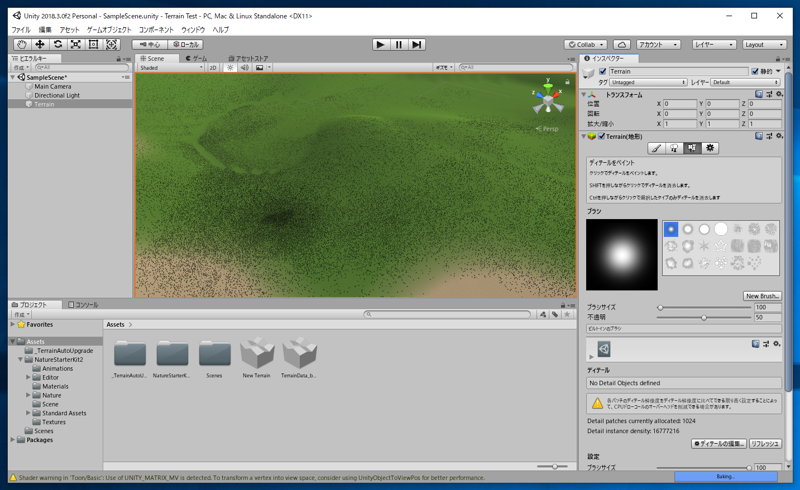800x490 pixels.
Task: Open the Collab dropdown
Action: coord(586,44)
